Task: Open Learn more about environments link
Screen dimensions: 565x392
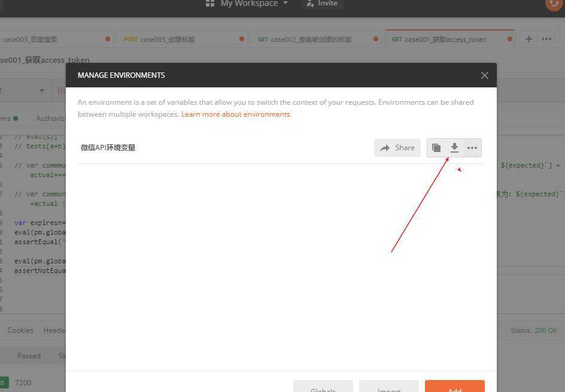Action: (235, 114)
